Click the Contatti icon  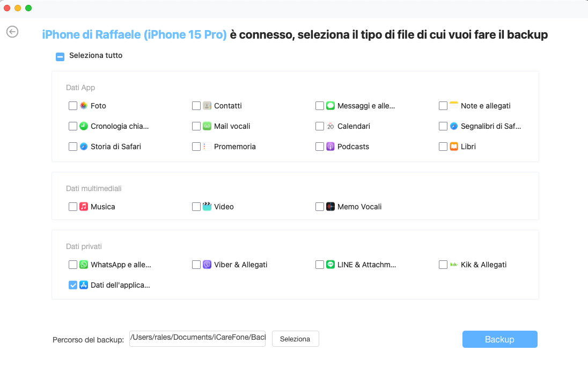[x=207, y=106]
